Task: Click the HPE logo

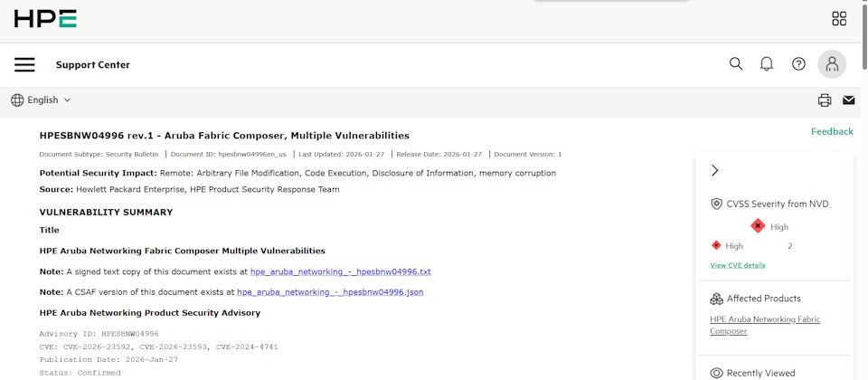Action: (45, 19)
